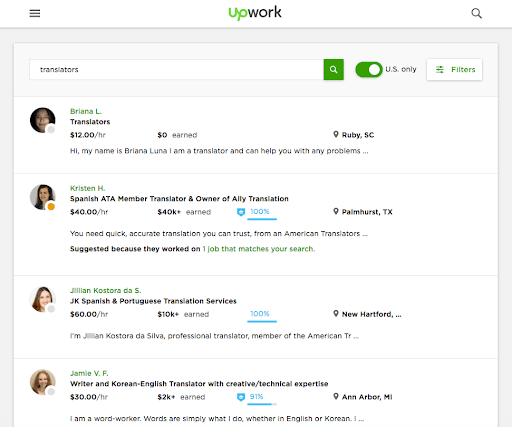Open Kristen H.'s profile link
512x427 pixels.
(87, 188)
